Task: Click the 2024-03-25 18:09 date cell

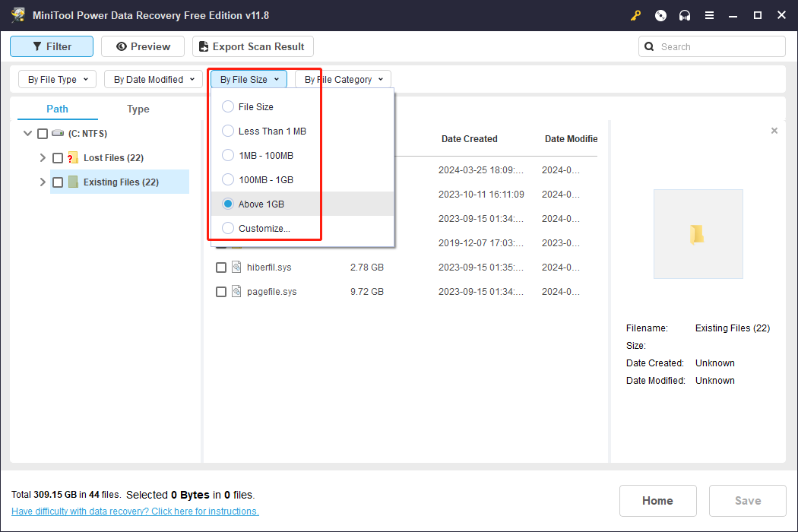Action: 481,170
